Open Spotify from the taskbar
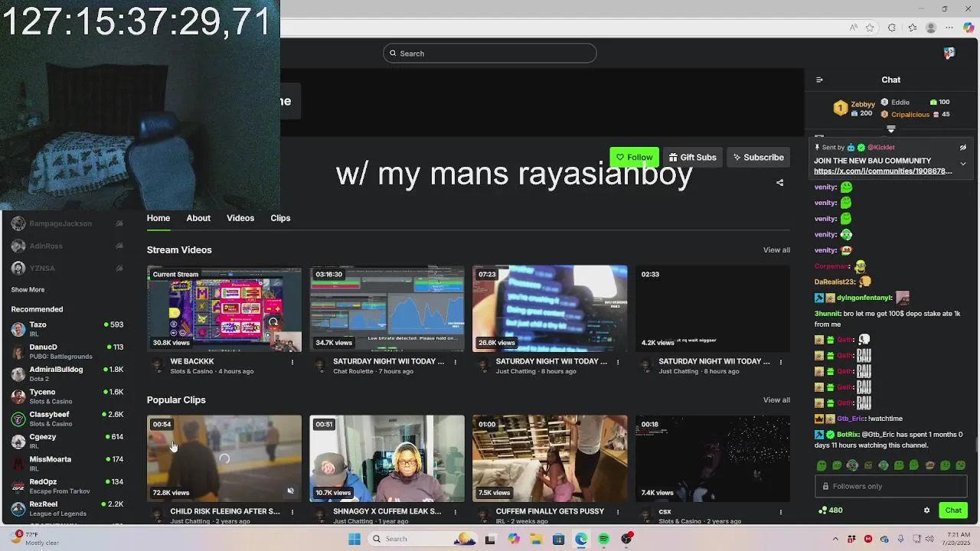Screen dimensions: 980x551 tap(603, 539)
